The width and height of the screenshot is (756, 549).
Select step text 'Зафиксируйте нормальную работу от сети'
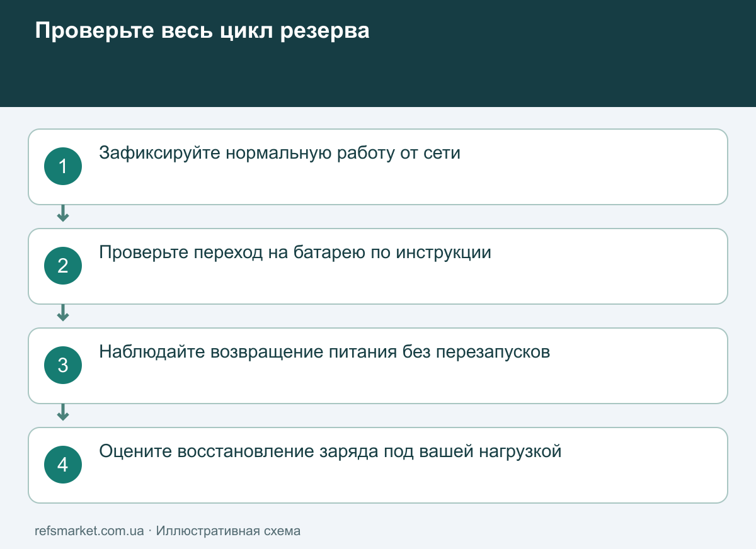[x=280, y=153]
